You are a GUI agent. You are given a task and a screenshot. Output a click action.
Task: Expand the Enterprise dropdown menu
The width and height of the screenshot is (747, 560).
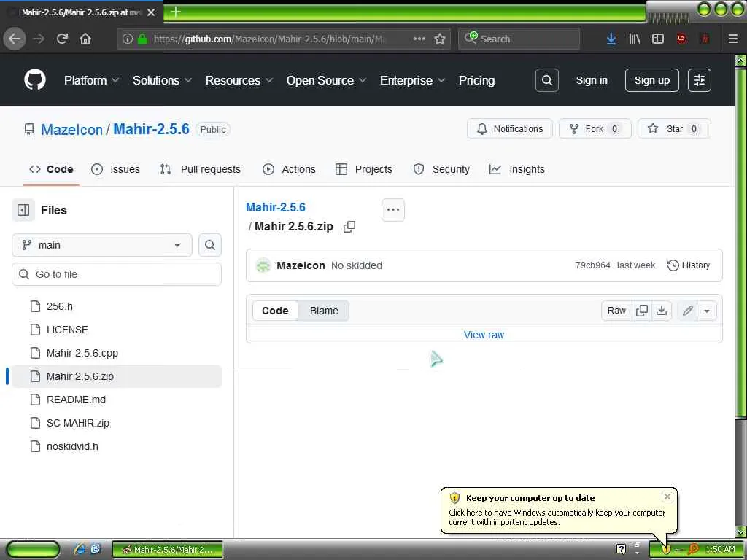[x=413, y=80]
